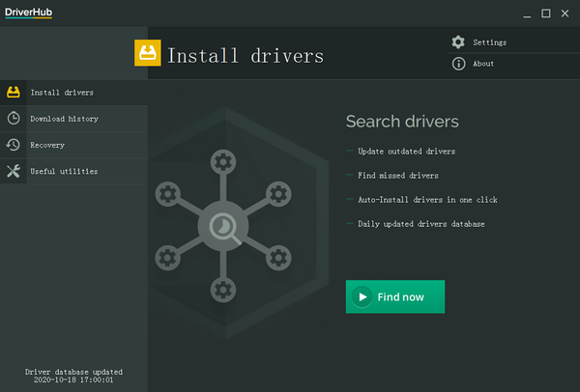Open Settings from the text label
This screenshot has width=580, height=392.
coord(490,42)
